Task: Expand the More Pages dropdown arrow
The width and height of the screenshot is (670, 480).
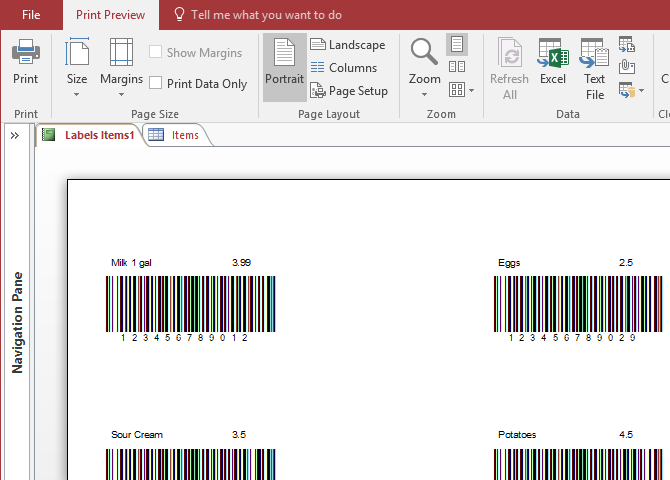Action: tap(471, 90)
